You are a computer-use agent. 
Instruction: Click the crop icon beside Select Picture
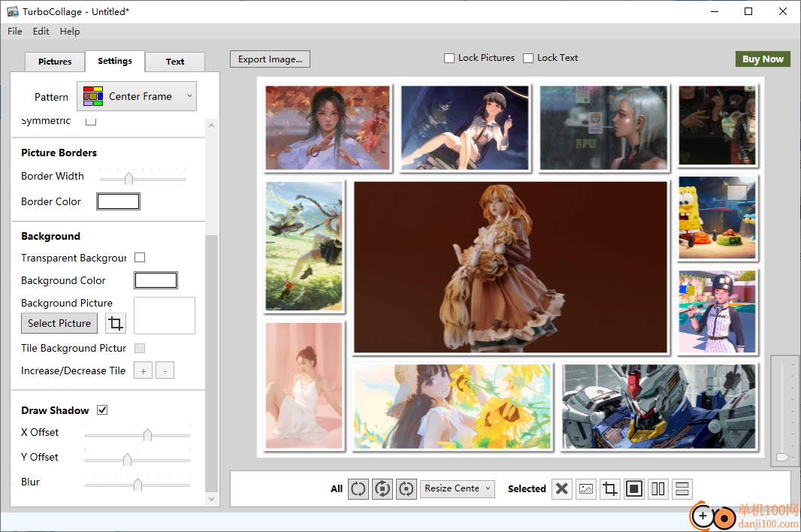tap(116, 323)
